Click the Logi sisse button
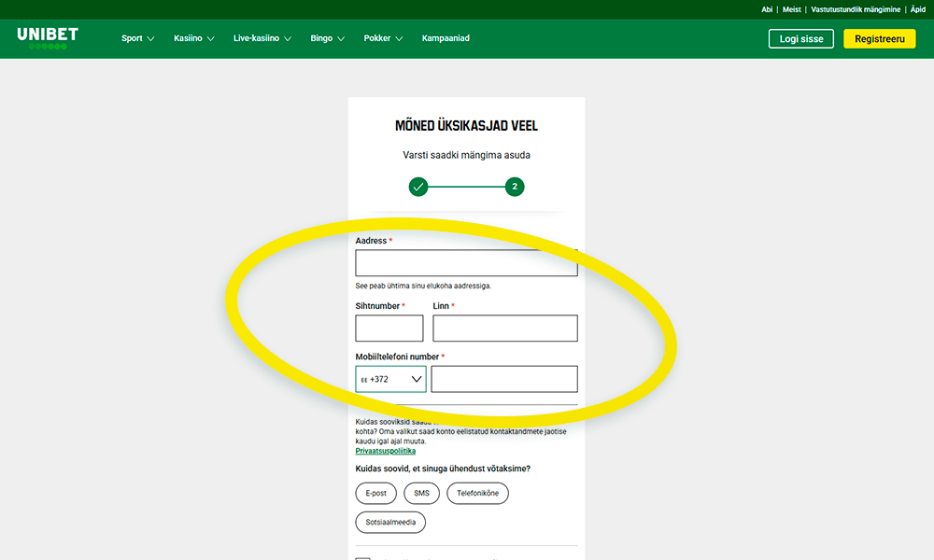The image size is (934, 560). click(800, 38)
